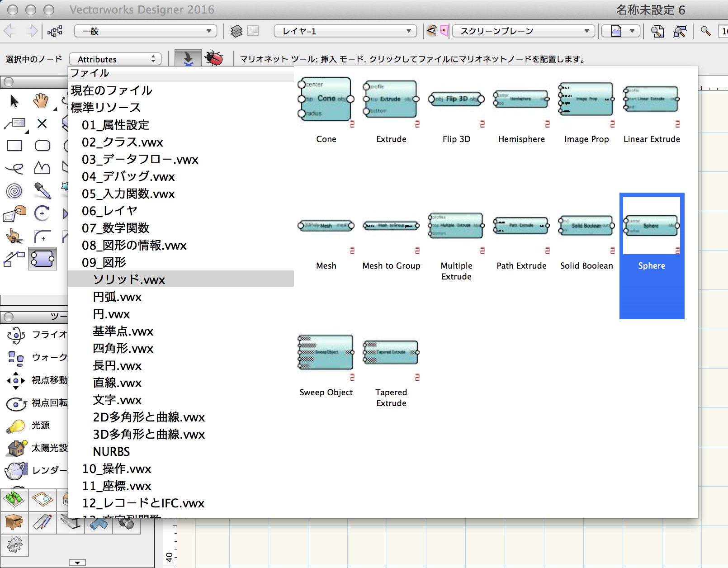
Task: Click the gear tool set icon
Action: tap(14, 545)
